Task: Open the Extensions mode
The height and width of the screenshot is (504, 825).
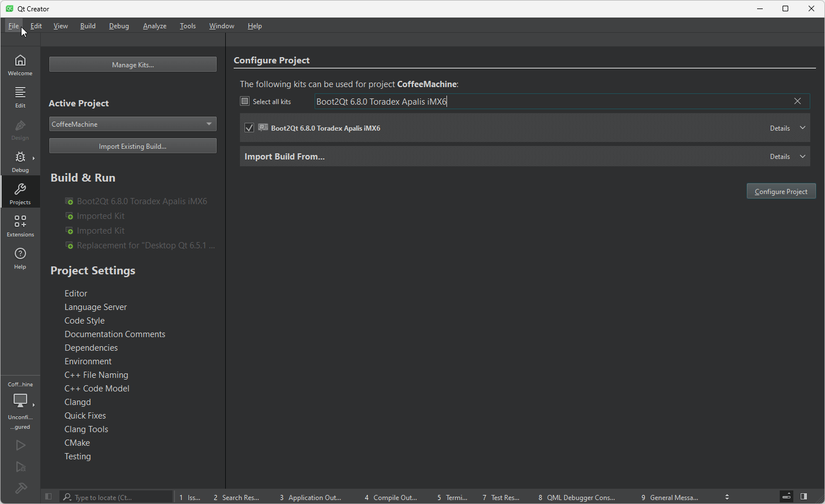Action: tap(20, 226)
